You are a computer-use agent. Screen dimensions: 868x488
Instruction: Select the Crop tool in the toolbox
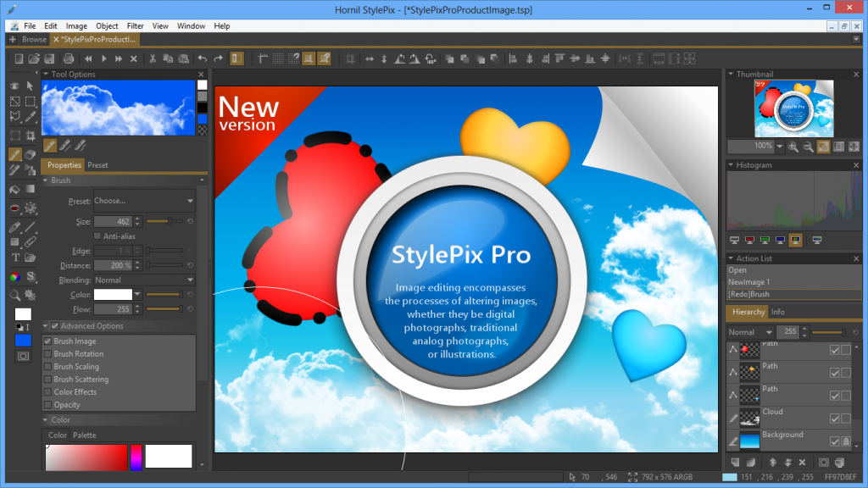(x=30, y=136)
